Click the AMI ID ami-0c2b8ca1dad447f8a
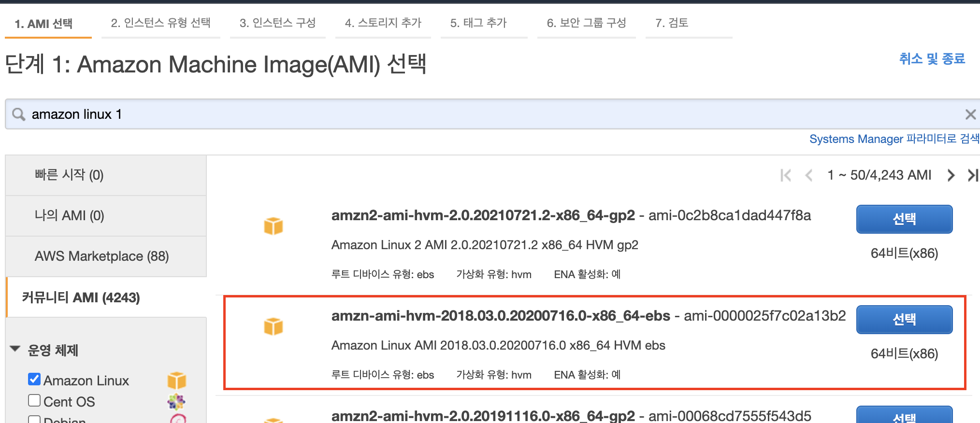 point(730,215)
